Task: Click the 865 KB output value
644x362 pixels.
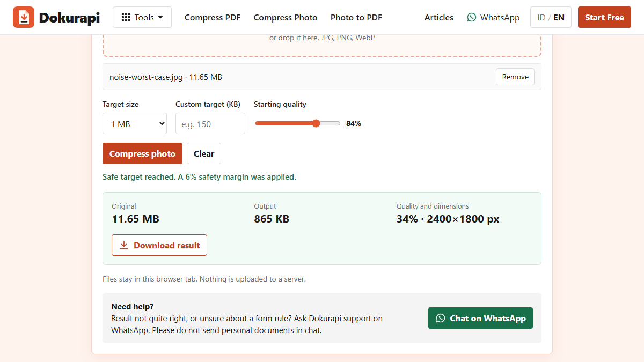Action: [272, 219]
